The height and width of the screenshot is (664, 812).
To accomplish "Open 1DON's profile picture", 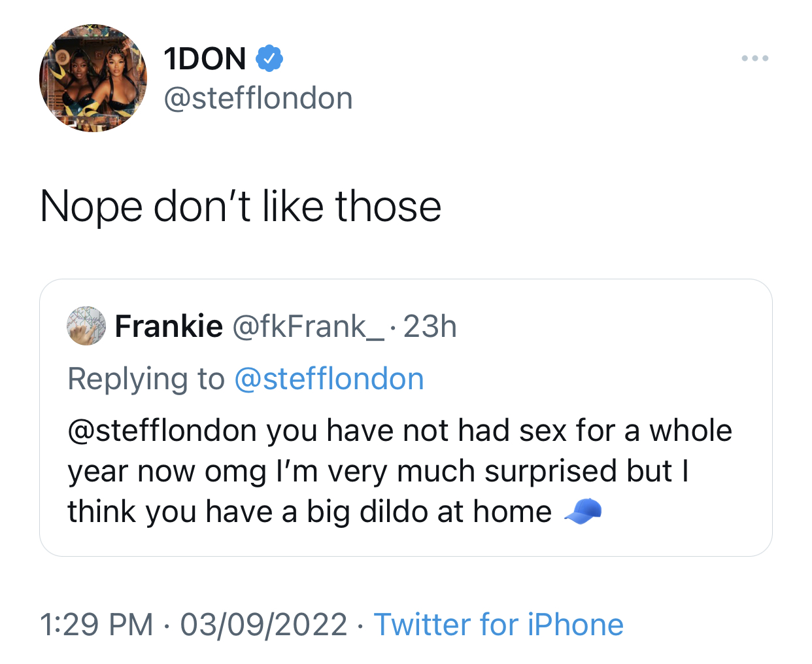I will click(93, 79).
